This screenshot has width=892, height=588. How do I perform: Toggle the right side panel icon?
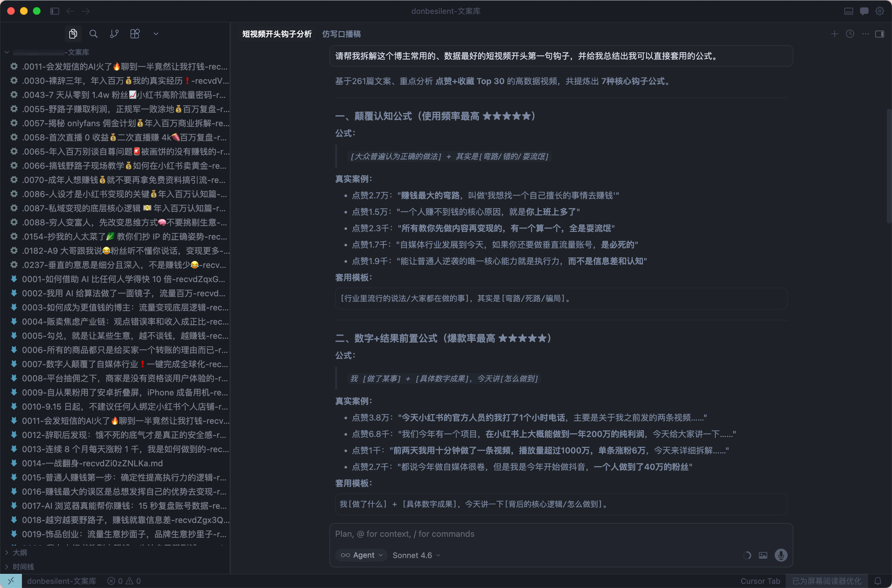pos(880,34)
